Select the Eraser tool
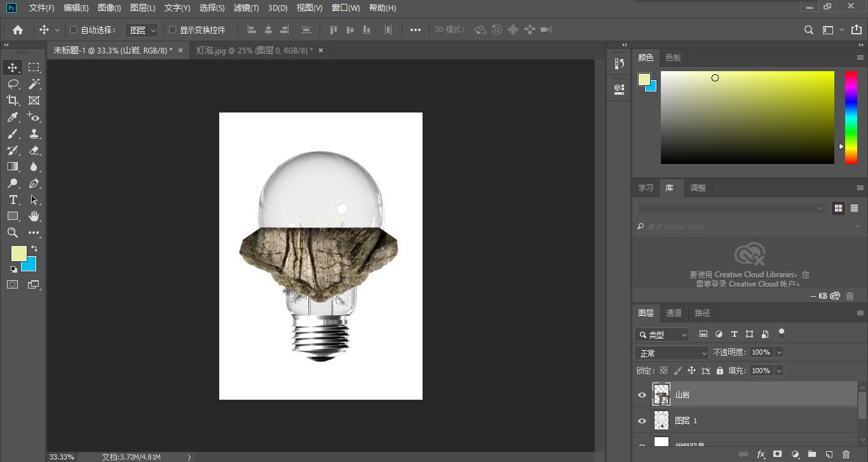Image resolution: width=868 pixels, height=462 pixels. pos(34,151)
